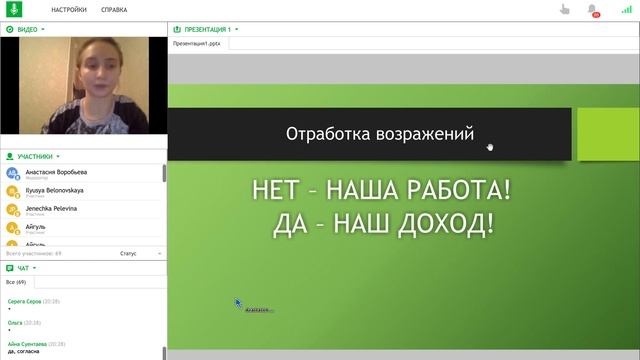Expand the ЧАТ dropdown arrow

pyautogui.click(x=34, y=268)
